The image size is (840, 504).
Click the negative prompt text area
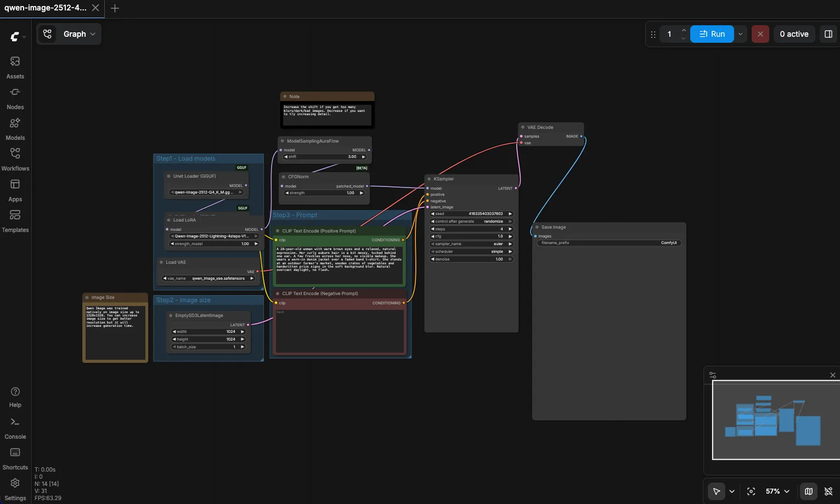click(339, 331)
